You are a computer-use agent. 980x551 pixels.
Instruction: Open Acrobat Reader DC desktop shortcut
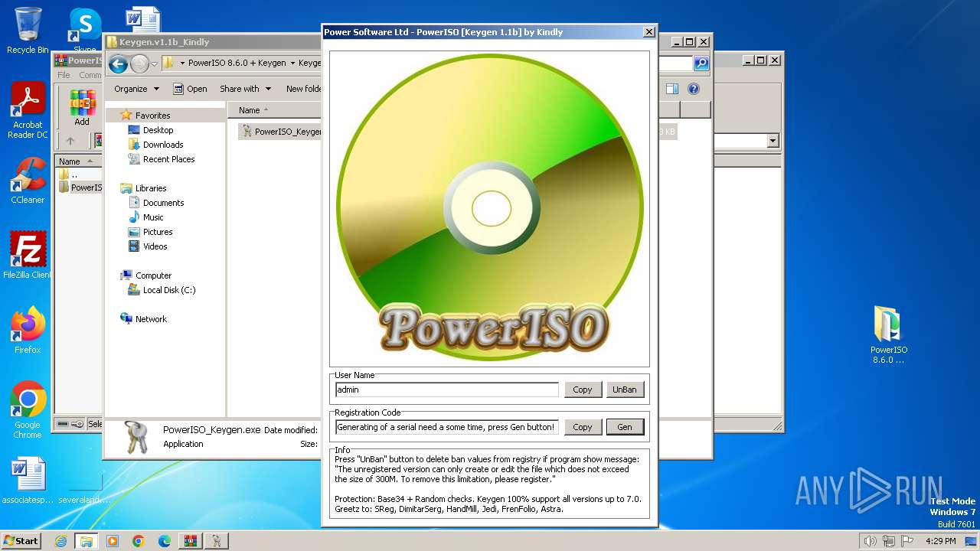click(x=28, y=111)
